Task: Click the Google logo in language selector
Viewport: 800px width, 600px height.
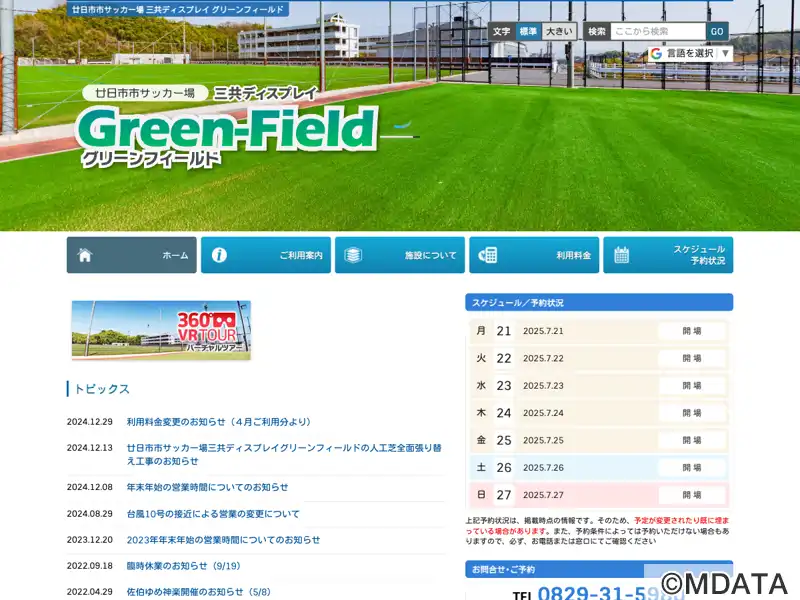Action: [656, 54]
